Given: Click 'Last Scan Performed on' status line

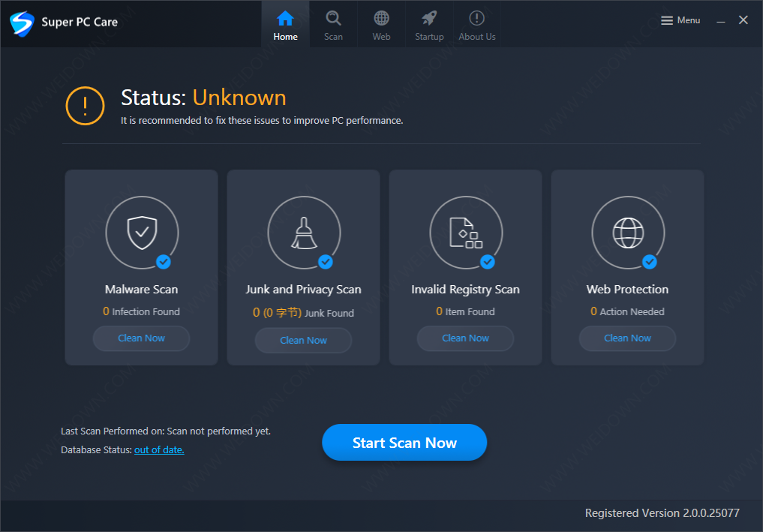Looking at the screenshot, I should tap(166, 431).
